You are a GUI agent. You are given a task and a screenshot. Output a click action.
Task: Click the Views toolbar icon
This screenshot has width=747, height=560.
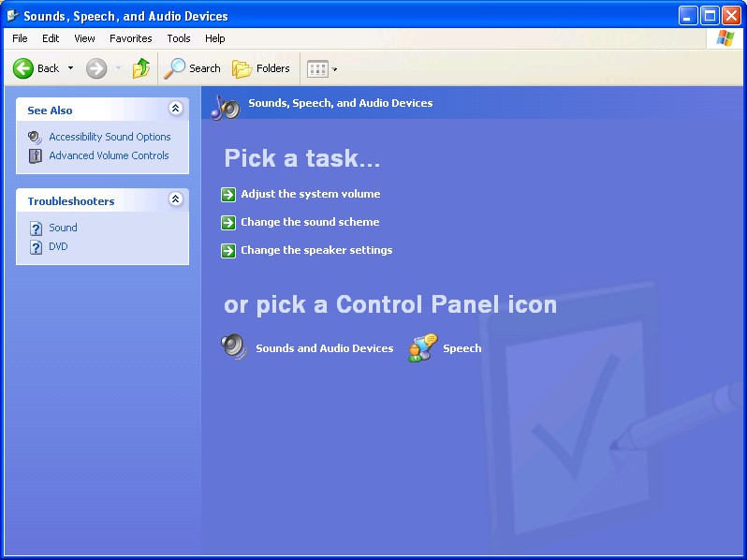[x=317, y=69]
